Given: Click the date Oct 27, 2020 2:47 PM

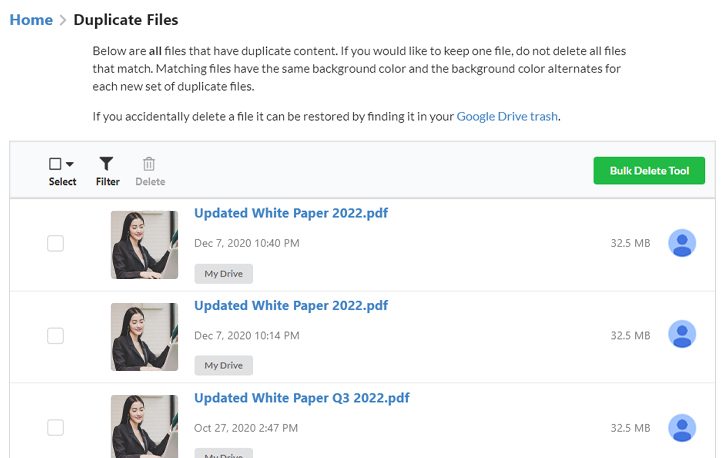Looking at the screenshot, I should (x=246, y=428).
